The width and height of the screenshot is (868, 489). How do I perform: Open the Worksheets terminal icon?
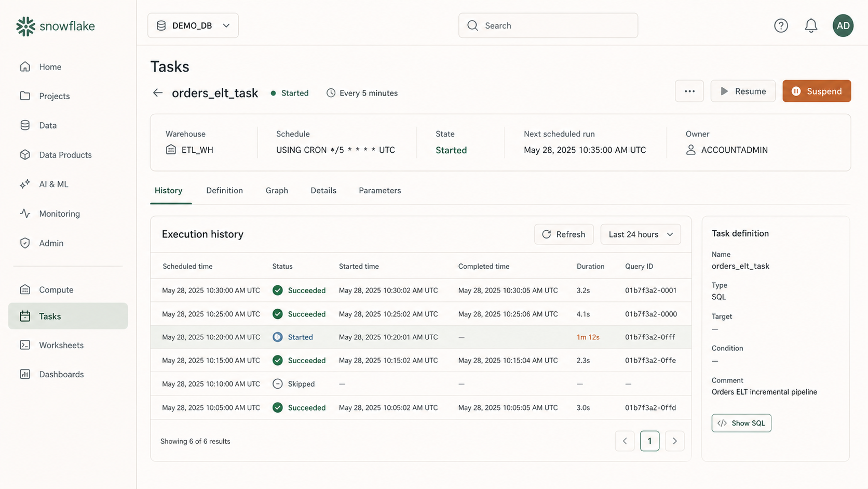pyautogui.click(x=25, y=345)
